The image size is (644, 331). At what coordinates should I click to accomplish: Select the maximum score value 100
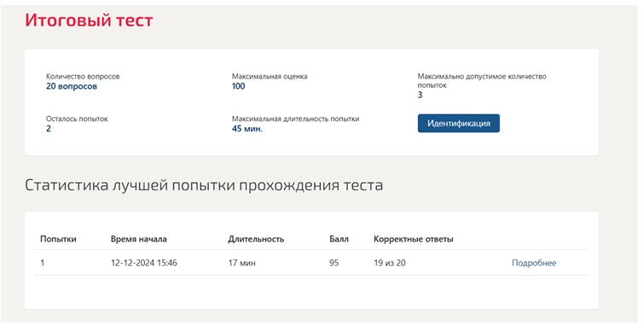[x=238, y=86]
